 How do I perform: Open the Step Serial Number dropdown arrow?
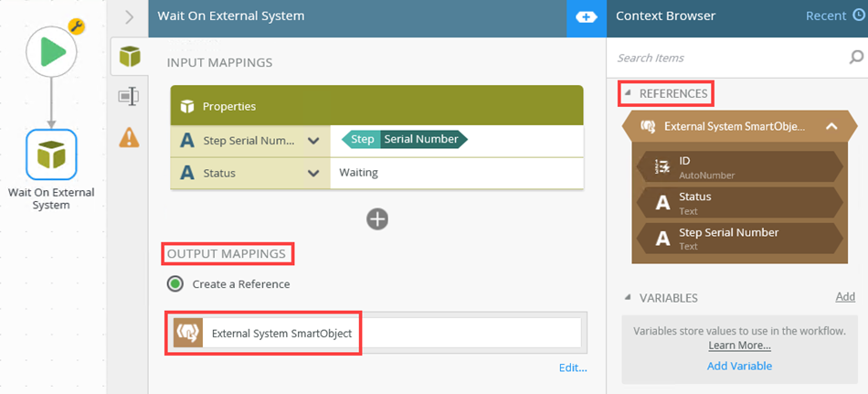coord(313,141)
